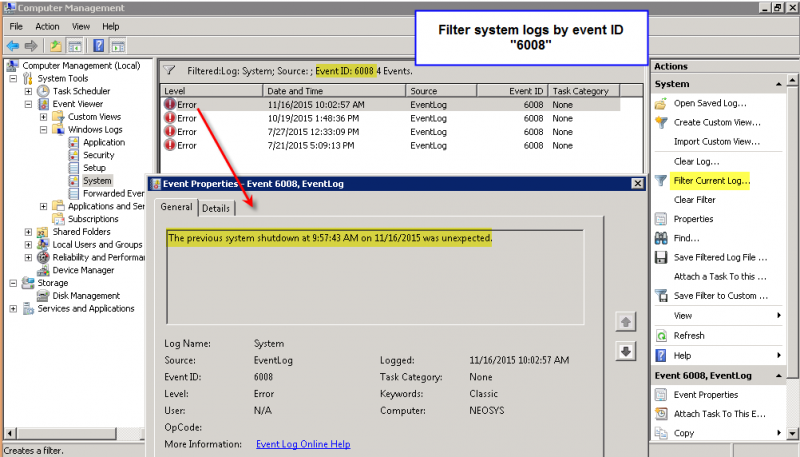This screenshot has height=457, width=800.
Task: Click Attach a Task To this Log
Action: point(720,276)
